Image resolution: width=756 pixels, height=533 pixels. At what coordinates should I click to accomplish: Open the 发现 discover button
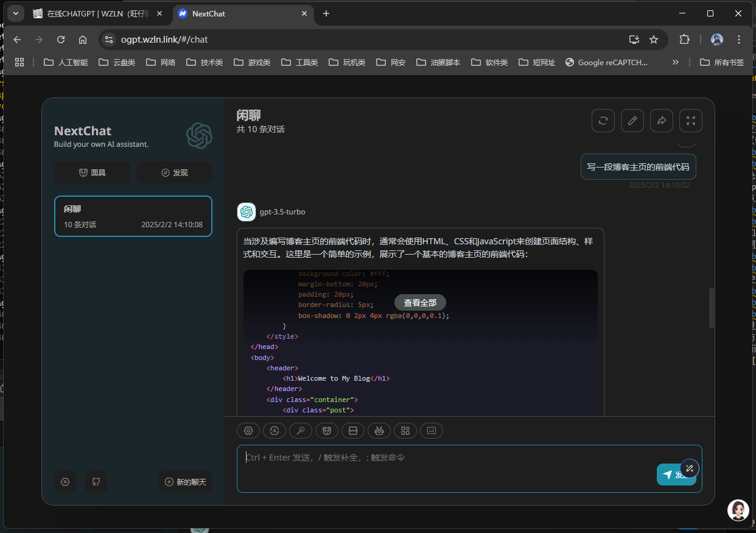(x=175, y=172)
